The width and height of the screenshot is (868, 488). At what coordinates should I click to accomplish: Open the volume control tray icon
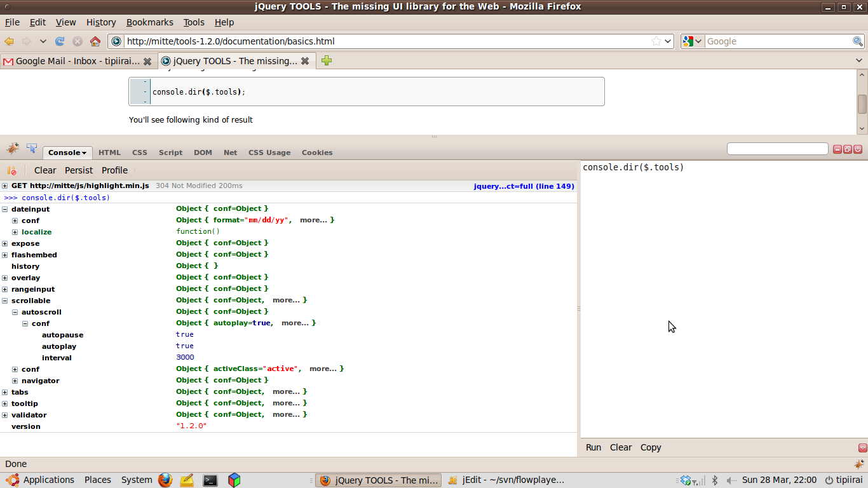pos(731,480)
